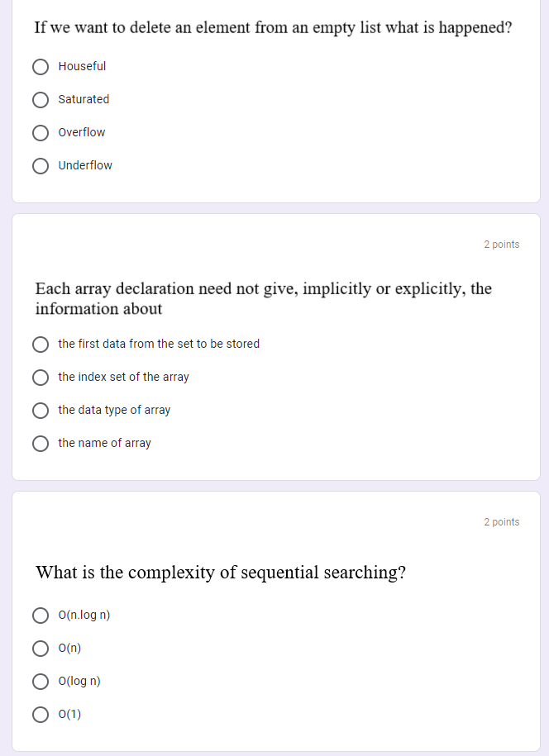Image resolution: width=549 pixels, height=756 pixels.
Task: Click the O(n) answer label
Action: (x=70, y=648)
